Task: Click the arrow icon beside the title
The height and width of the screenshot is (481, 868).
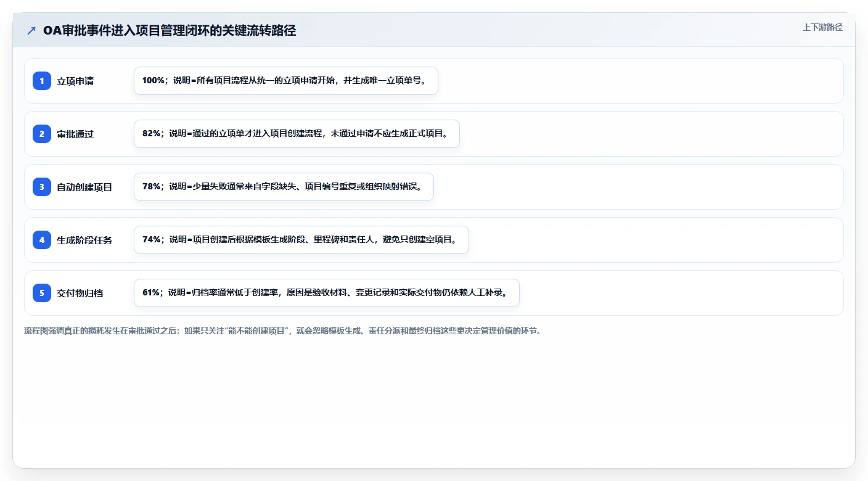Action: (x=31, y=31)
